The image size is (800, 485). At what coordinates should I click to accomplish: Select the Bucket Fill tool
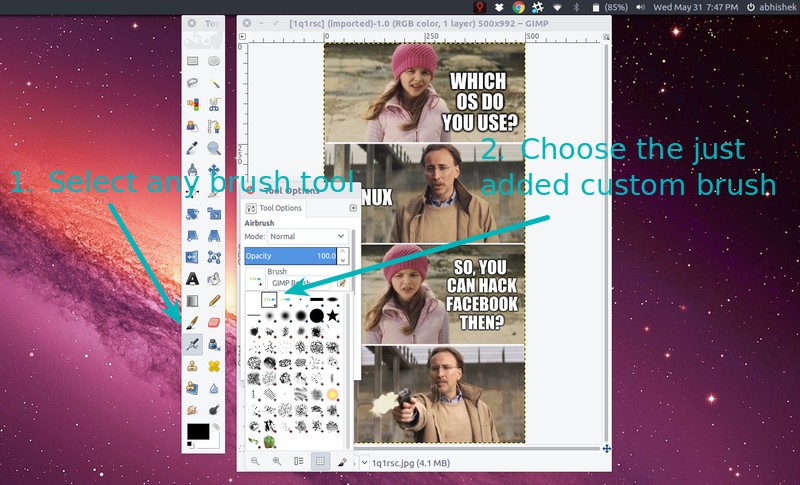click(x=214, y=279)
